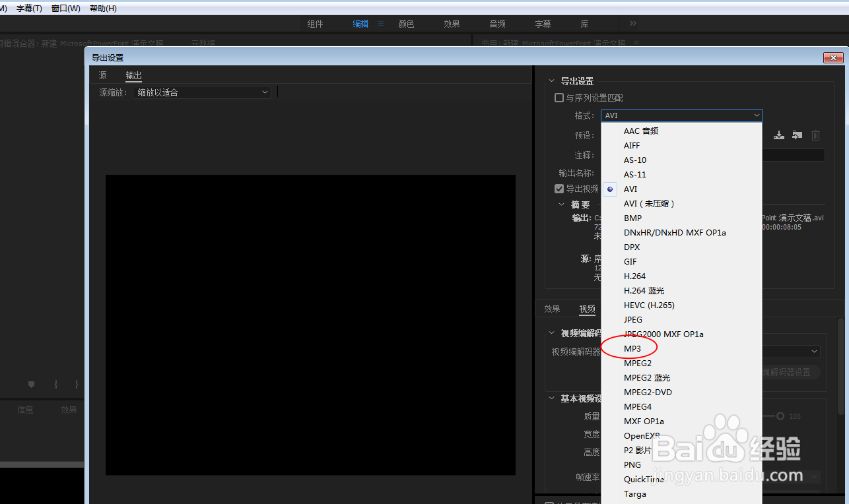Save current settings as a new preset
This screenshot has height=504, width=849.
(778, 135)
